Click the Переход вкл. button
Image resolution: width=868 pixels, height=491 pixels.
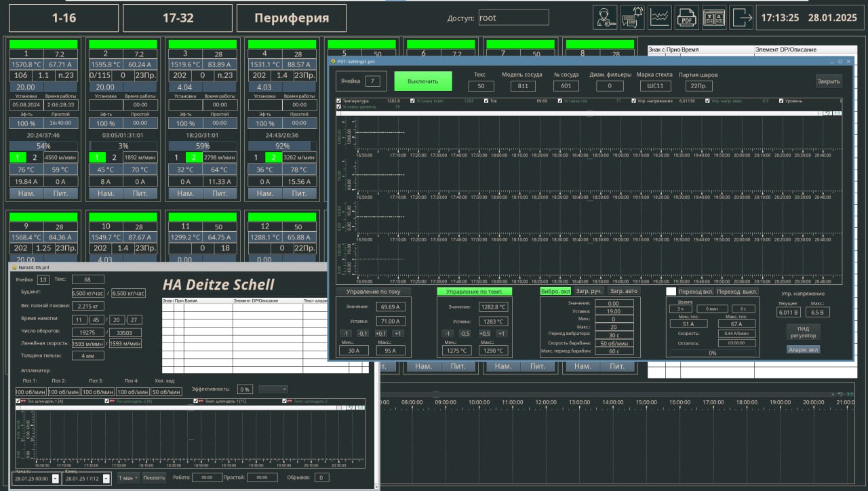coord(695,291)
